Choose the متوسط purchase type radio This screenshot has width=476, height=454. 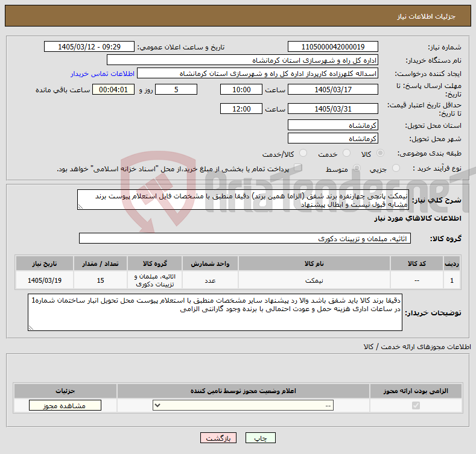point(357,168)
